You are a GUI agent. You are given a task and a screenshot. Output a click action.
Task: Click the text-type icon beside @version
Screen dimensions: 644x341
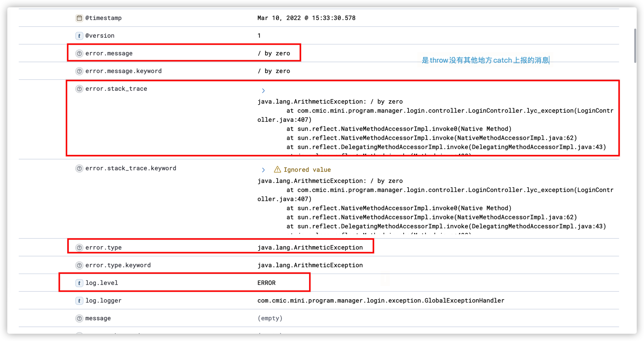tap(79, 36)
